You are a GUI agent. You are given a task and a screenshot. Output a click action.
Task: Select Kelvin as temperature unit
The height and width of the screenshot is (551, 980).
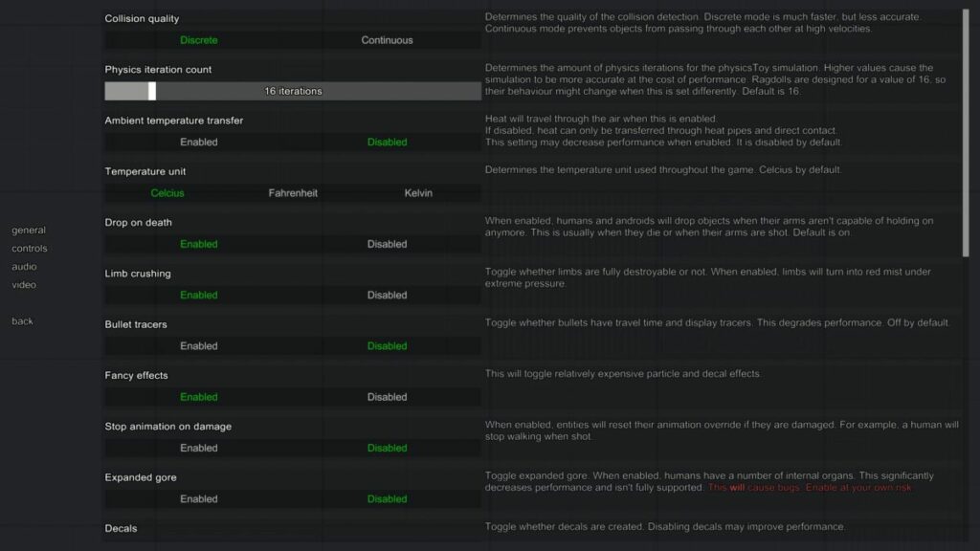[418, 193]
